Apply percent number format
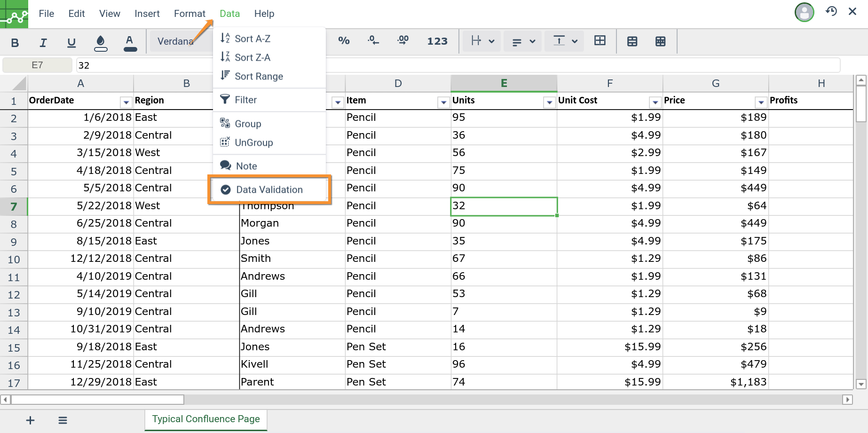The width and height of the screenshot is (868, 433). pos(344,41)
